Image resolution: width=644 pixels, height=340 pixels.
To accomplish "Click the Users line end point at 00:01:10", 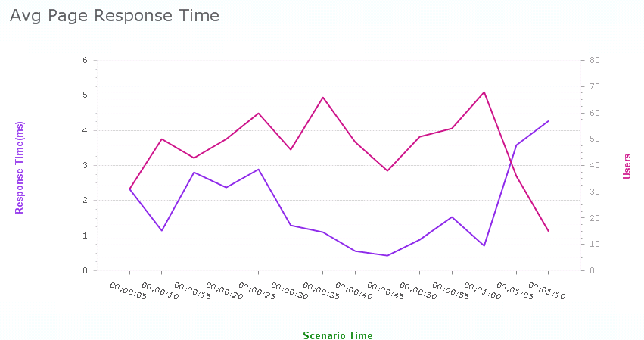I will point(548,231).
